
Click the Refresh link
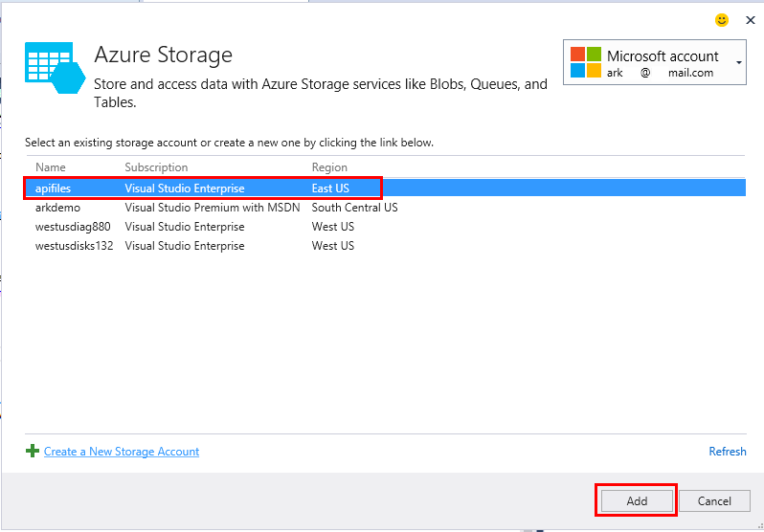[727, 452]
